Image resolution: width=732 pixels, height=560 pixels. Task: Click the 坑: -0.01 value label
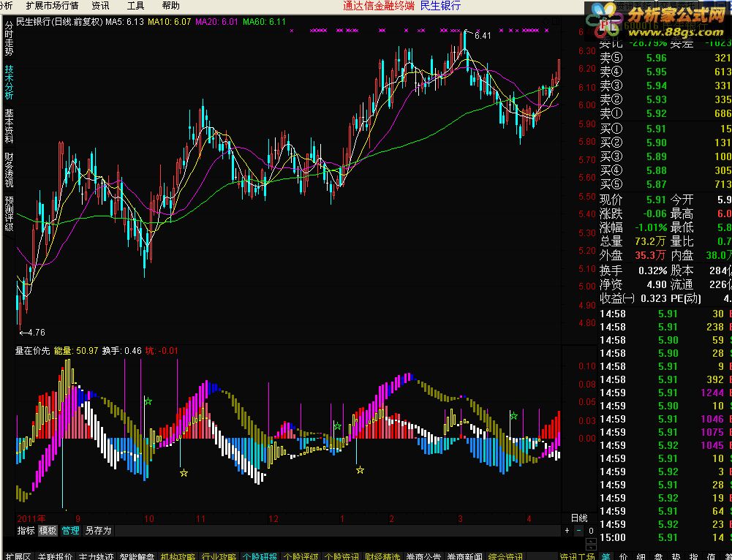tap(162, 350)
